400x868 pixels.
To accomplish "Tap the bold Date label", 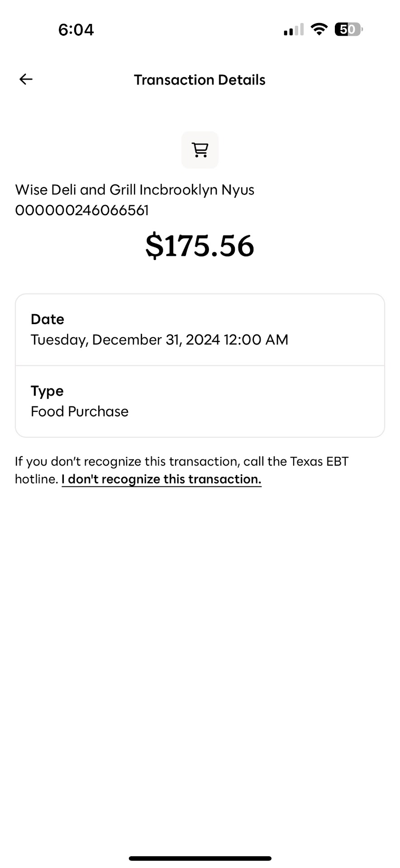I will 48,319.
